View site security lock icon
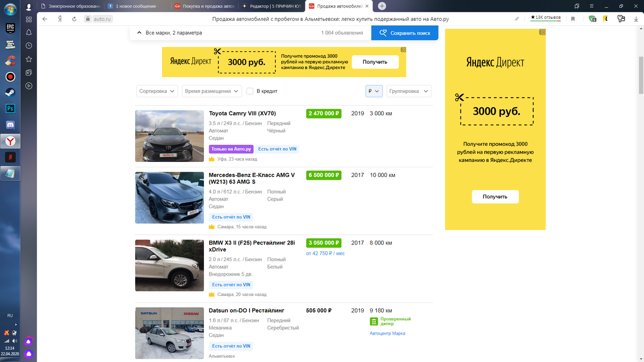Image resolution: width=644 pixels, height=362 pixels. pyautogui.click(x=88, y=19)
